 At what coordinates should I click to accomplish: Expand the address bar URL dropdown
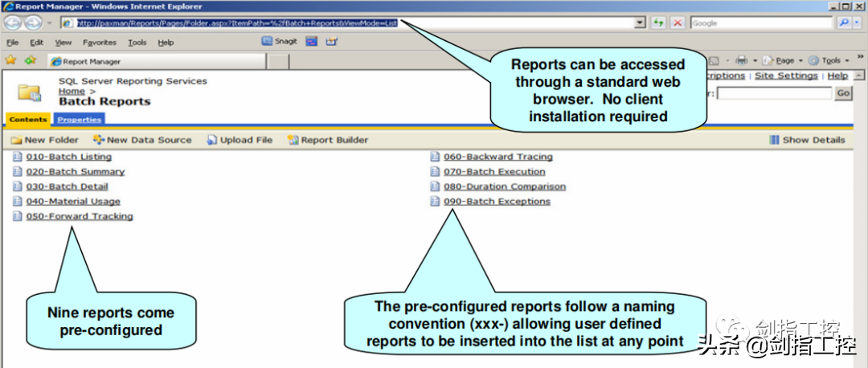pyautogui.click(x=640, y=23)
